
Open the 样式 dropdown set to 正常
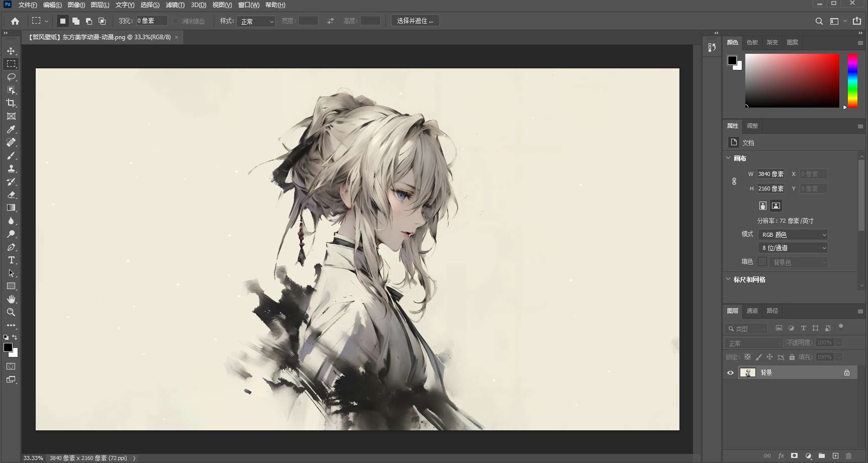(x=256, y=21)
